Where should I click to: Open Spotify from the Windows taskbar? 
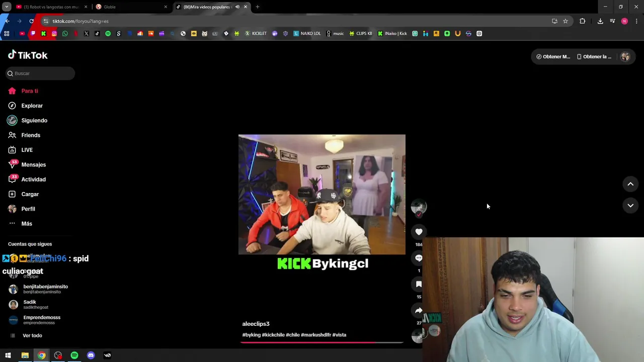[x=74, y=355]
